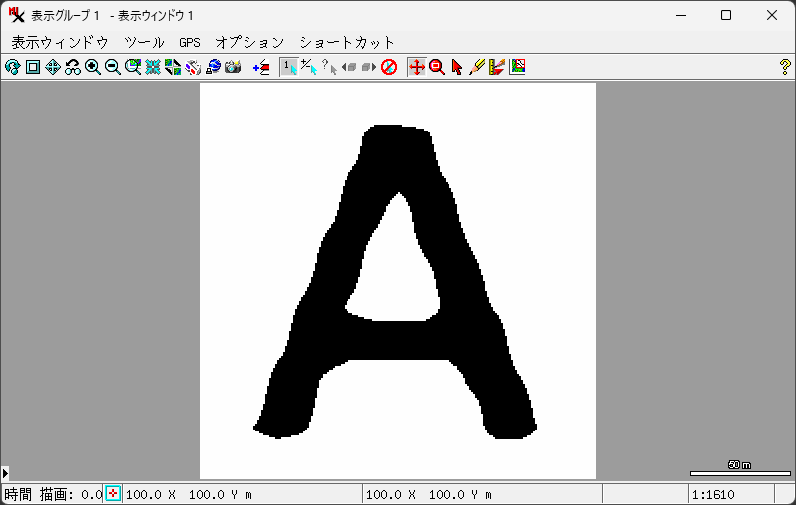Toggle the single-select cursor mode

tap(288, 67)
